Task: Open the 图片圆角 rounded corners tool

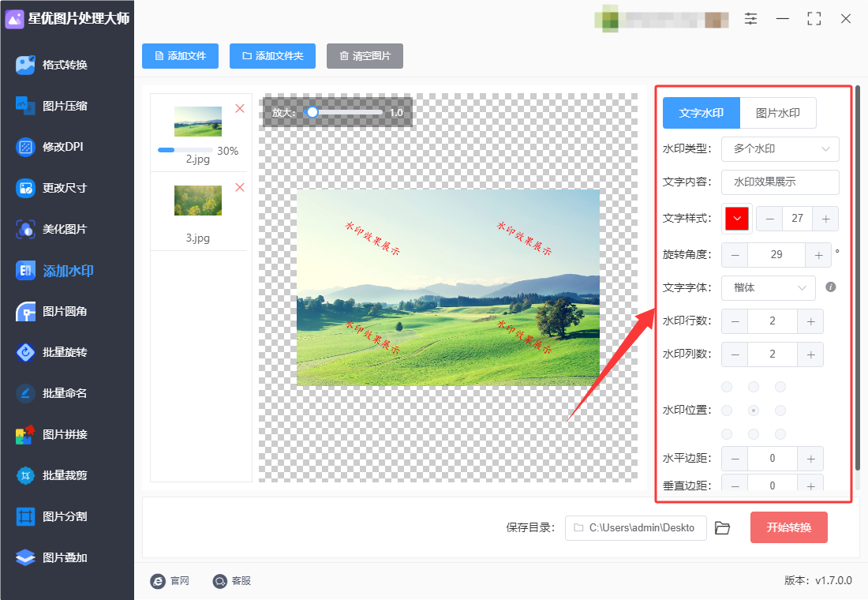Action: [53, 311]
